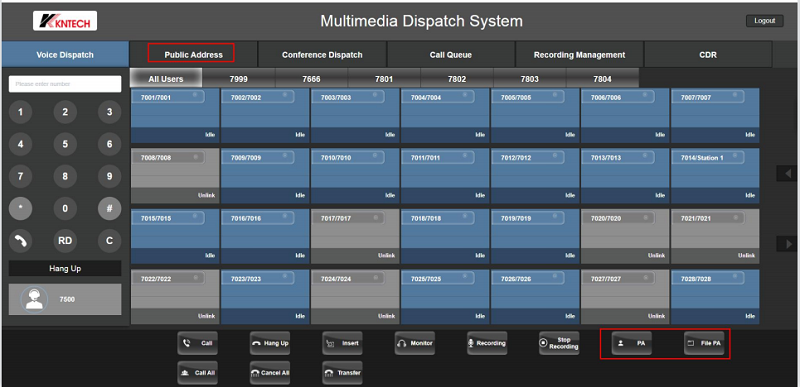This screenshot has width=800, height=387.
Task: Click the keypad Hang Up bar
Action: (x=65, y=268)
